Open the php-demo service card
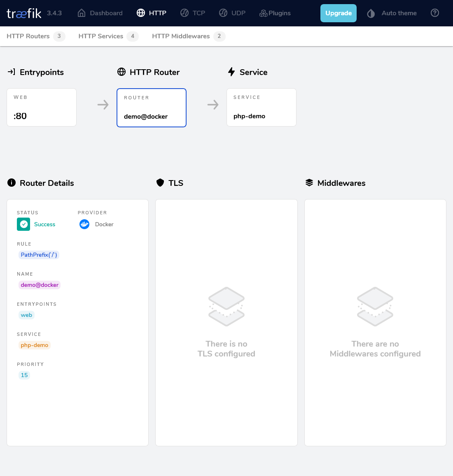Screen dimensions: 453x476 (261, 107)
